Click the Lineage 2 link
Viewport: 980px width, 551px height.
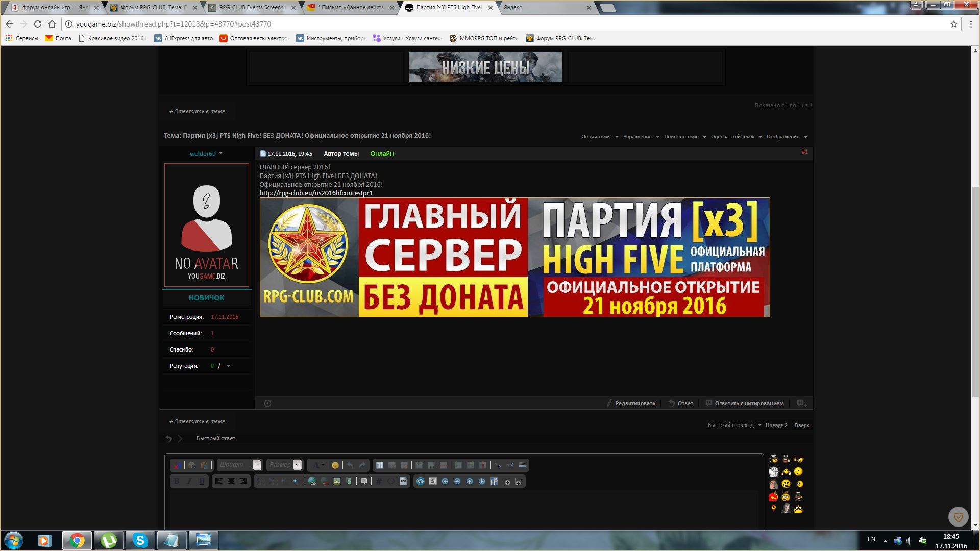776,425
